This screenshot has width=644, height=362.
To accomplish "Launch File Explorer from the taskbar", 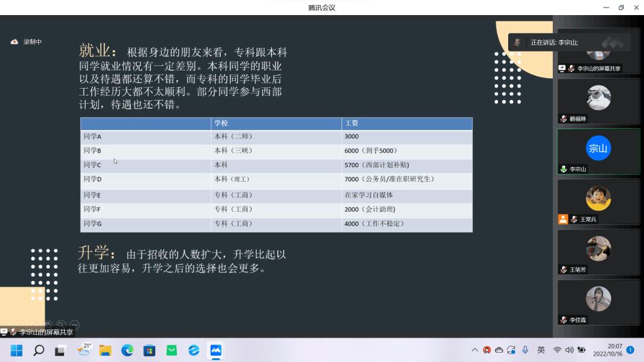I will tap(105, 350).
